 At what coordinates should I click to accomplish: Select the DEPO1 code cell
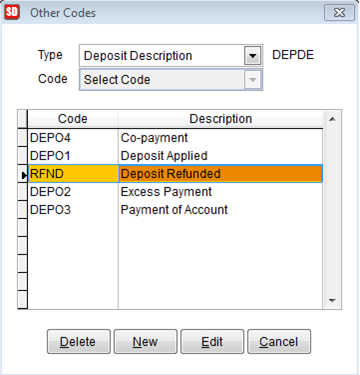coord(73,156)
